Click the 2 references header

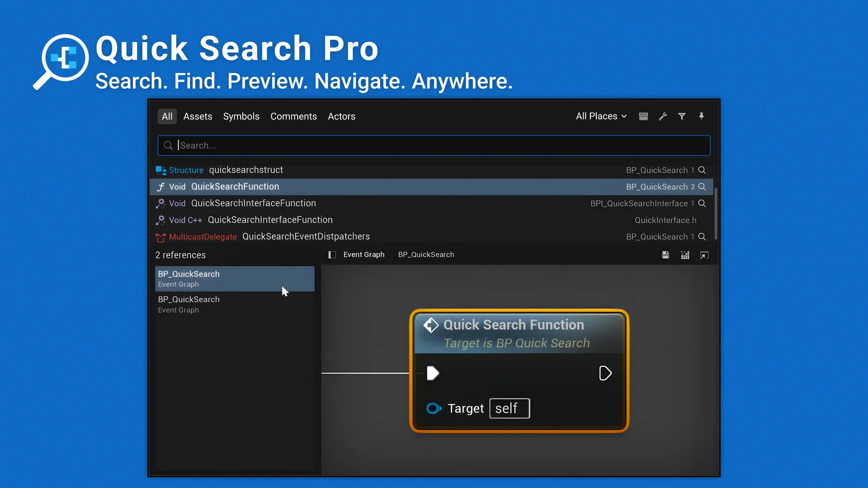pos(180,255)
